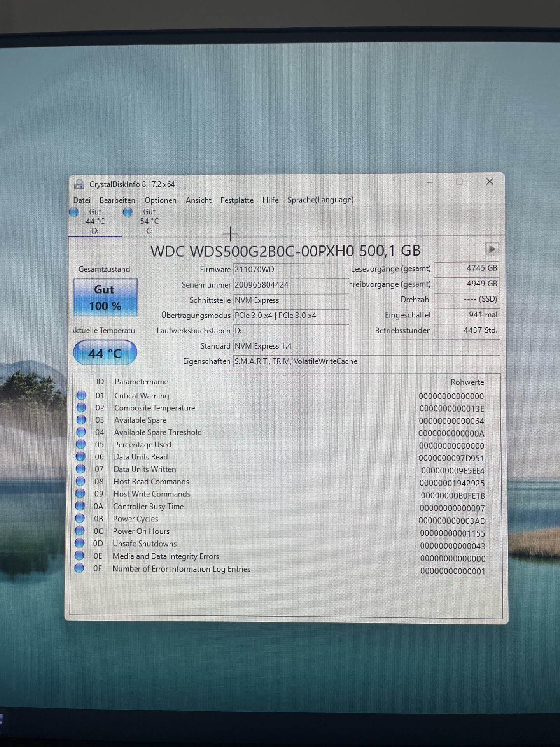Click the status dot for Error Information Log Entries
Image resolution: width=560 pixels, height=747 pixels.
pyautogui.click(x=79, y=568)
